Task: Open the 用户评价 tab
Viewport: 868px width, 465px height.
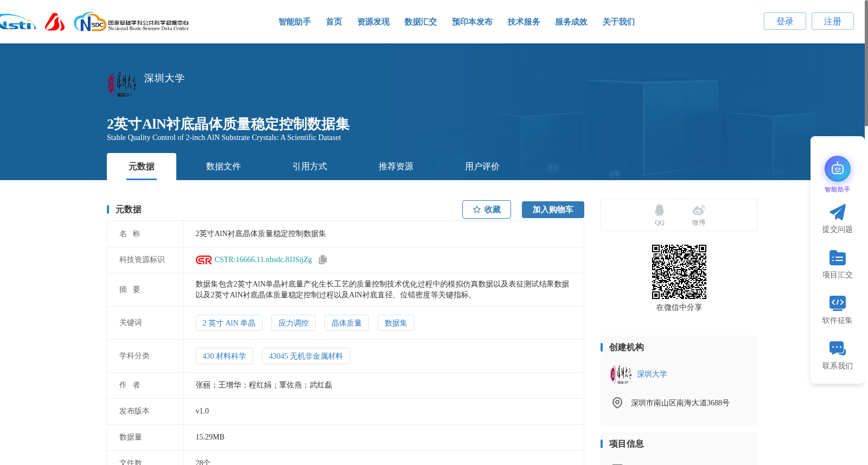Action: click(482, 167)
